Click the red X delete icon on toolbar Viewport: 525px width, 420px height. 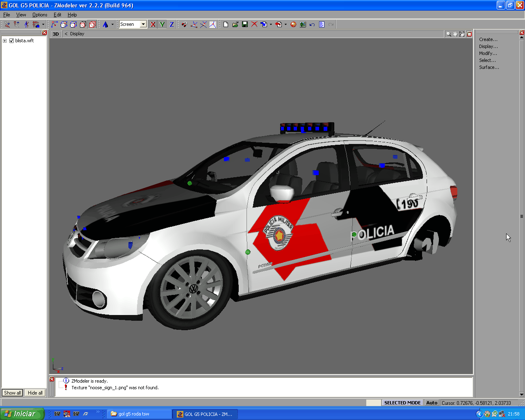pos(254,24)
